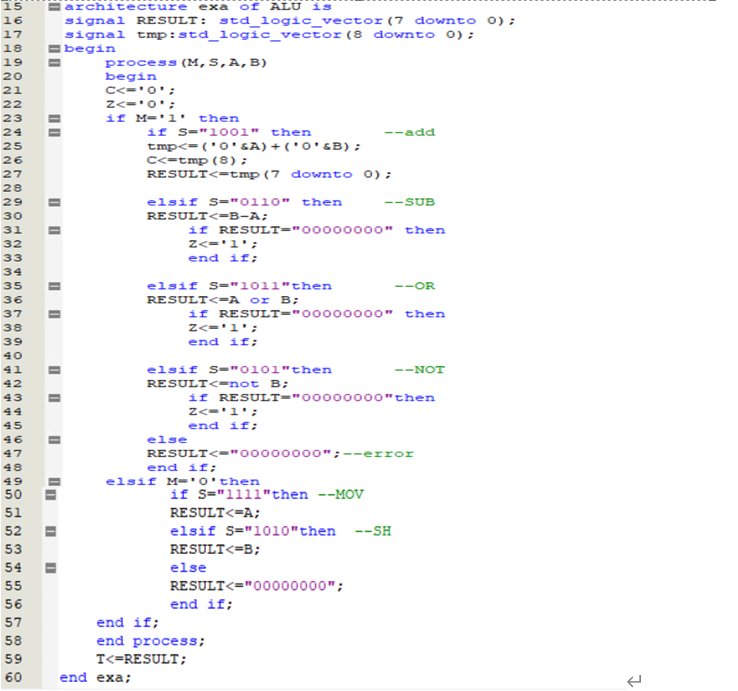
Task: Click the signal tmp declaration line
Action: pyautogui.click(x=269, y=35)
